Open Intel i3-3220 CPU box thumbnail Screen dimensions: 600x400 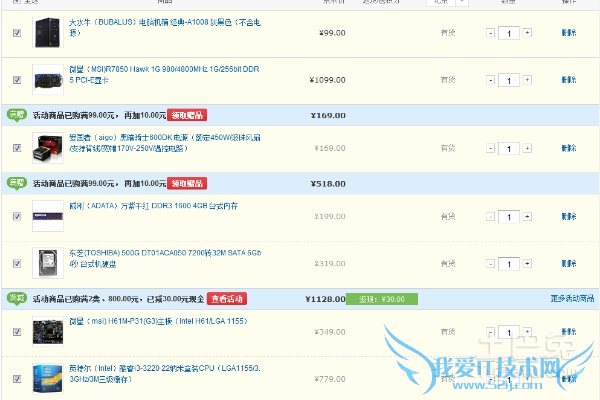[48, 379]
